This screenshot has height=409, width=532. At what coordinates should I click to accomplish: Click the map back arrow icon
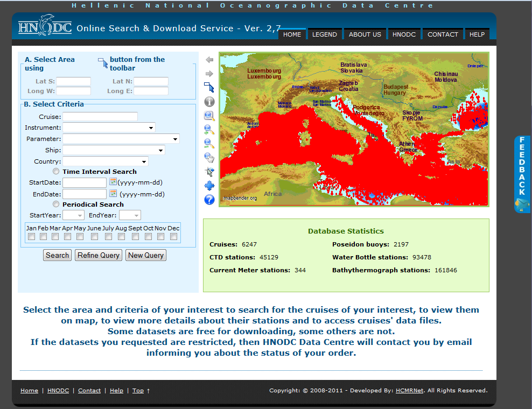pyautogui.click(x=209, y=60)
